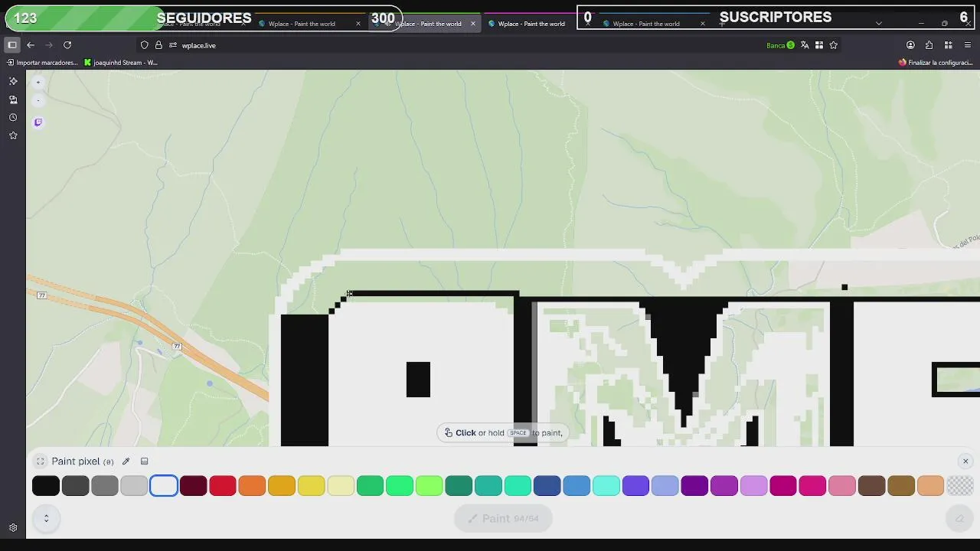The height and width of the screenshot is (551, 980).
Task: Open history in the sidebar
Action: click(13, 117)
